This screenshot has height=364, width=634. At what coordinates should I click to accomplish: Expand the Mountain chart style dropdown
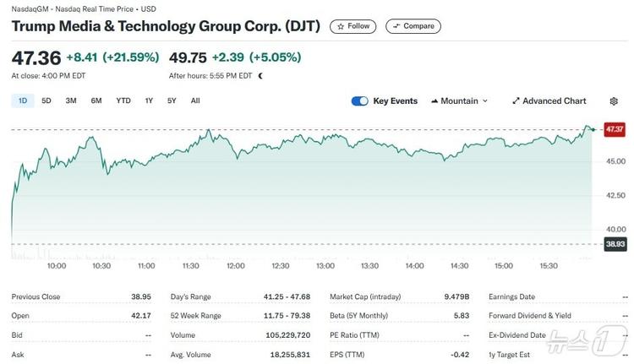tap(485, 101)
